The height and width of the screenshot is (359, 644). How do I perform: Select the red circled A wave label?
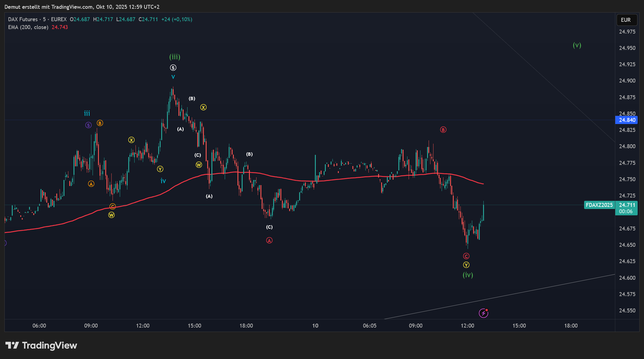(269, 240)
